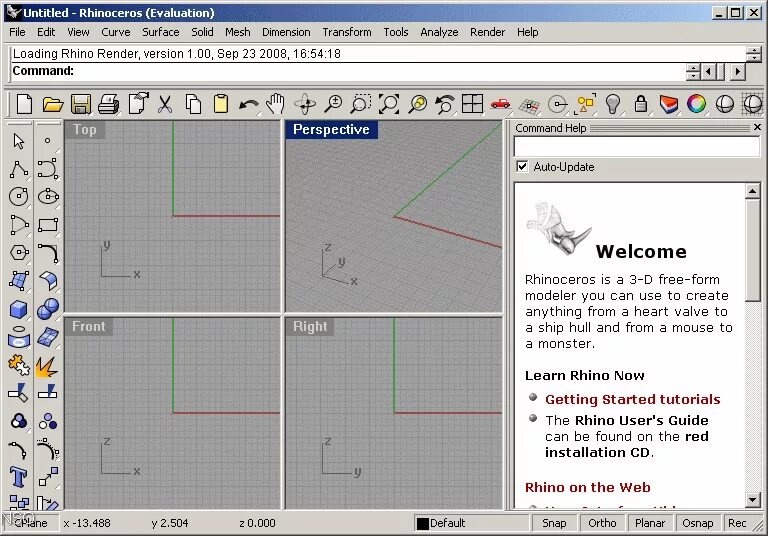Select the Zoom Window tool
Screen dimensions: 768x536
pyautogui.click(x=361, y=104)
